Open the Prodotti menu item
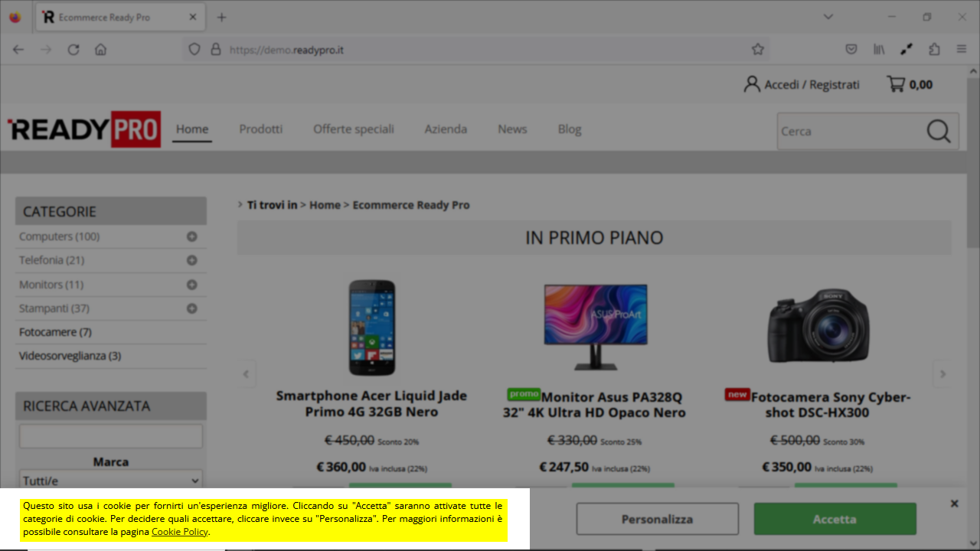 tap(261, 129)
